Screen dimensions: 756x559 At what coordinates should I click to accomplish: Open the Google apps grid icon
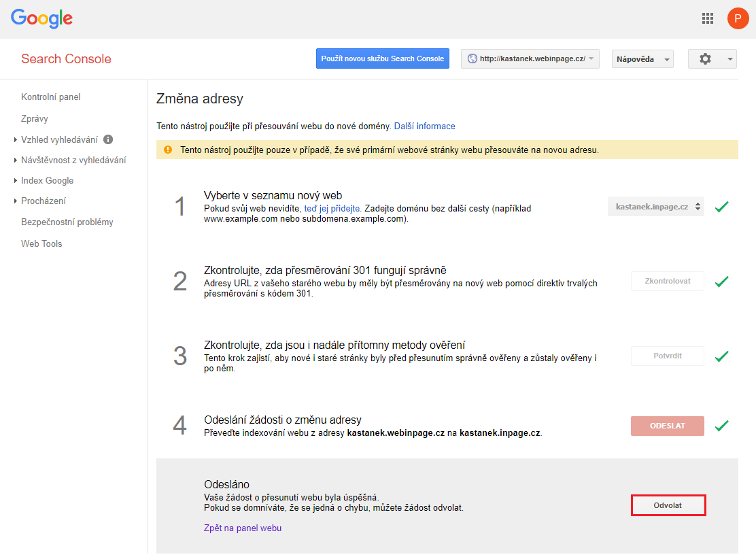(x=708, y=18)
